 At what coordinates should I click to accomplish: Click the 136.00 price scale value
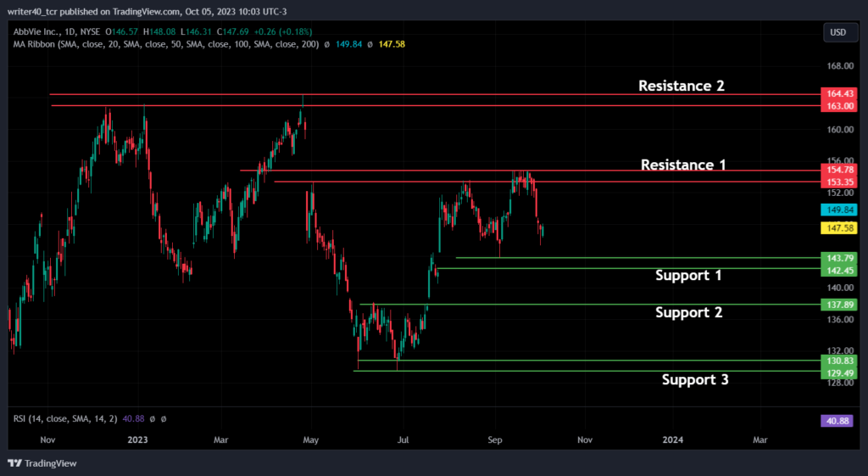(840, 320)
